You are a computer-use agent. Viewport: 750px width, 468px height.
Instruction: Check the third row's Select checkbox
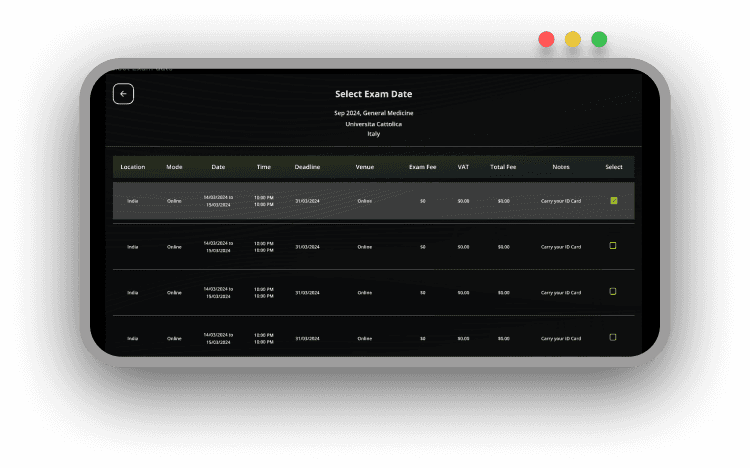pyautogui.click(x=613, y=292)
